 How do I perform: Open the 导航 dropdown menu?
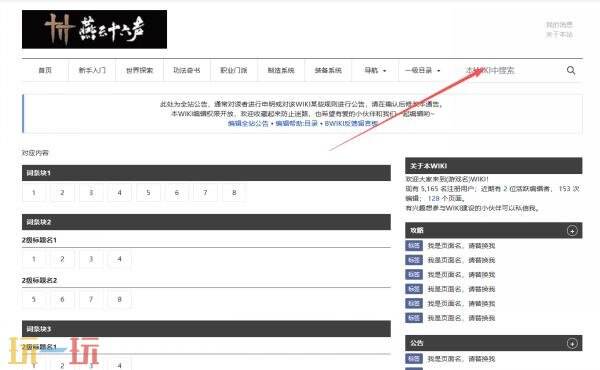click(375, 70)
